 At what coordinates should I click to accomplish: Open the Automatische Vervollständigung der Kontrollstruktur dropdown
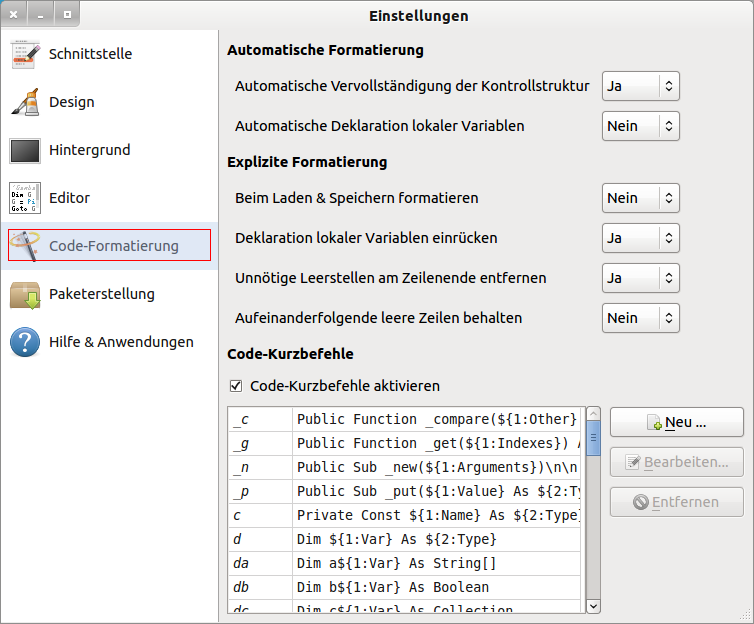coord(640,86)
